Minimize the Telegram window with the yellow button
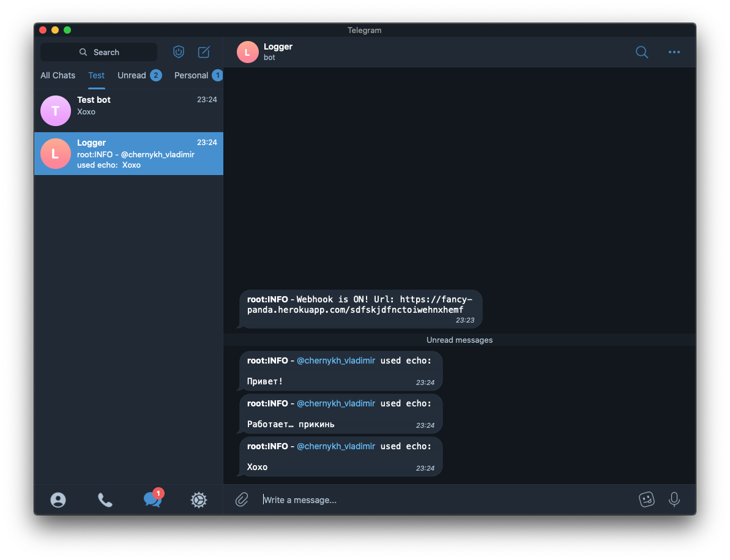Image resolution: width=730 pixels, height=560 pixels. (x=55, y=30)
